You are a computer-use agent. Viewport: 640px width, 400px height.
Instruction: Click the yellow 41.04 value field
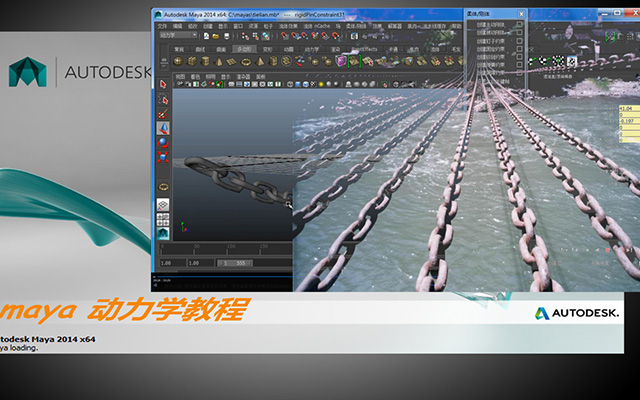point(629,109)
